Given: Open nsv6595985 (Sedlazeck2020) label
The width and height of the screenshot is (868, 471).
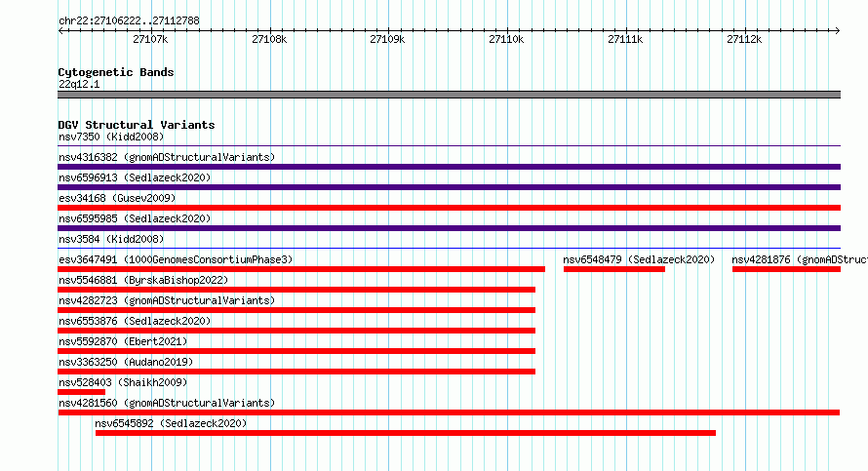Looking at the screenshot, I should click(135, 218).
